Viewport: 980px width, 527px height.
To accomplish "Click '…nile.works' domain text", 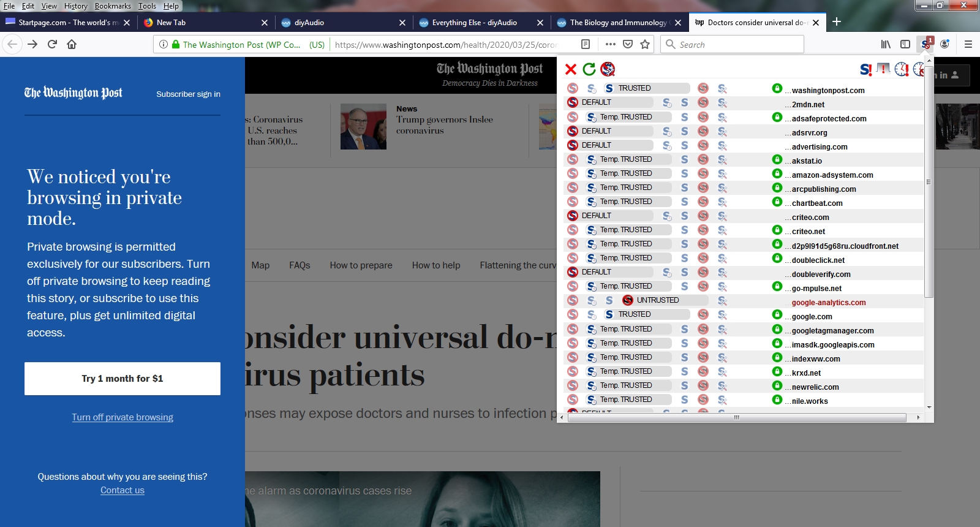I will click(807, 401).
